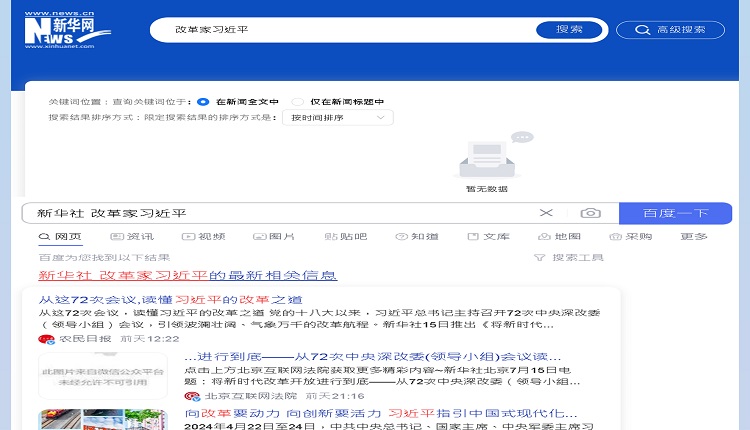Switch to the 采购 tab

630,236
